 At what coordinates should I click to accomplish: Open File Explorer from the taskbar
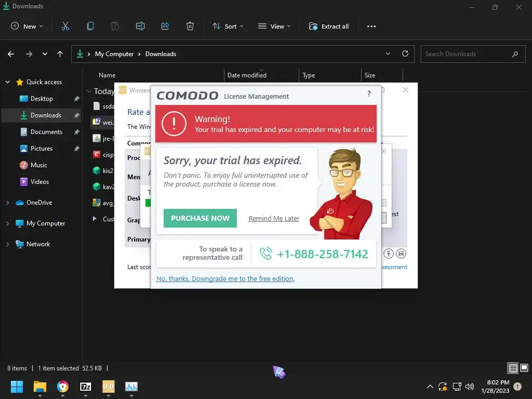click(39, 387)
